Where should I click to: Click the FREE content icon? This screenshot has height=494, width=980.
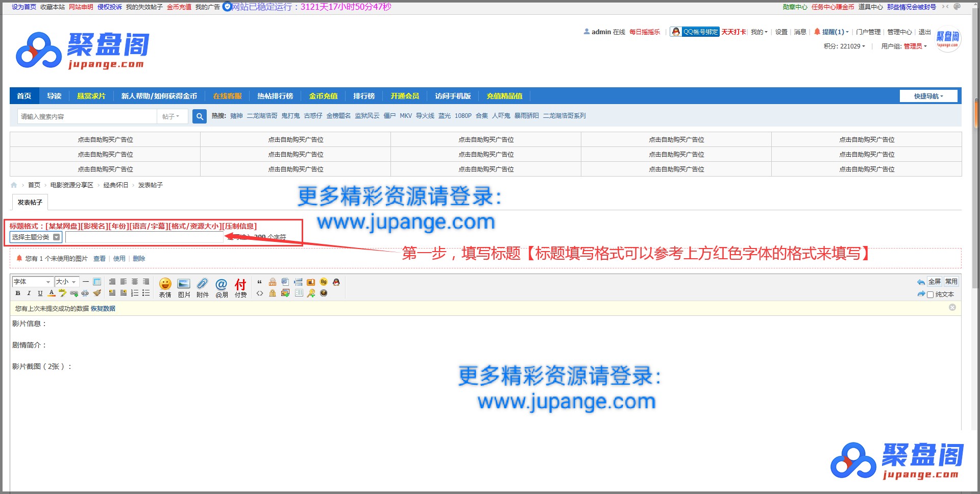pyautogui.click(x=273, y=282)
